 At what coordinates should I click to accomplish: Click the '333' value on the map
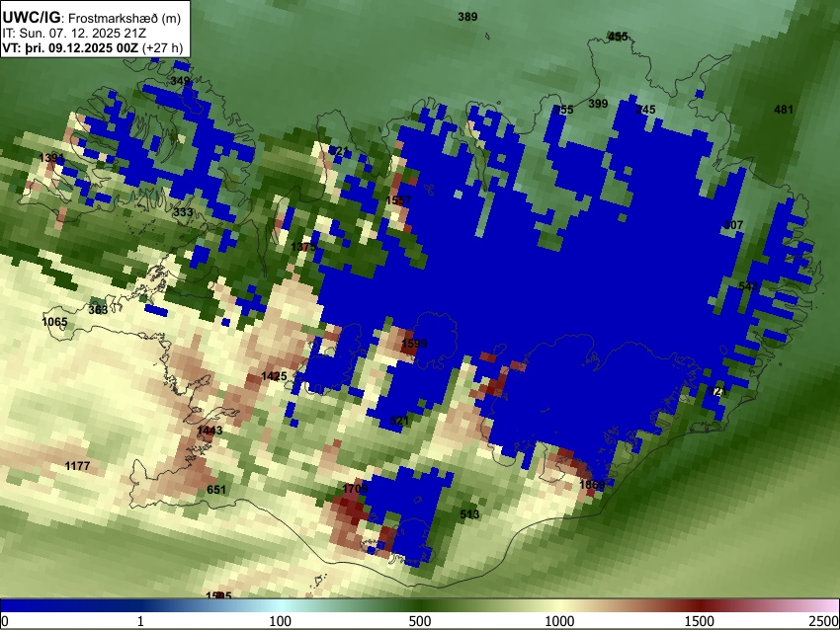[183, 212]
